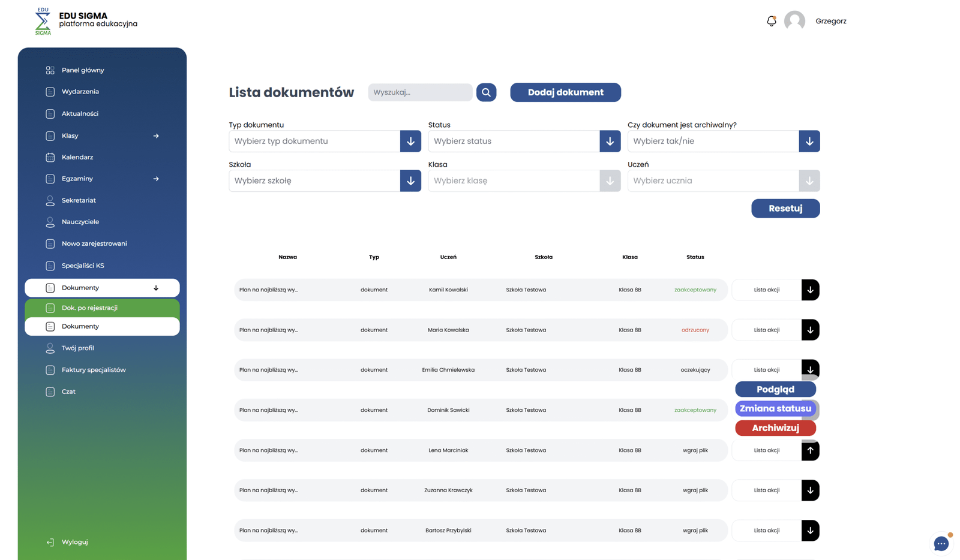The height and width of the screenshot is (560, 960).
Task: Click the EDU SIGMA logo
Action: click(43, 21)
